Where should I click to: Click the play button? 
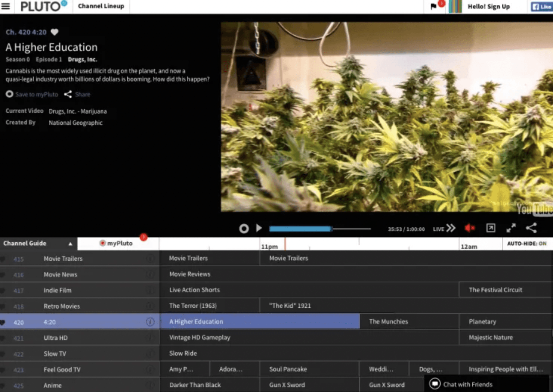coord(259,228)
